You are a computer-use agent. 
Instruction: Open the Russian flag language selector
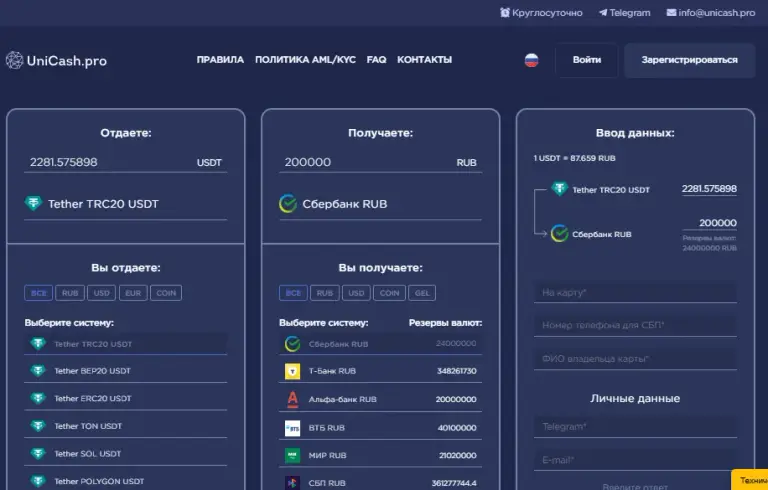click(531, 60)
